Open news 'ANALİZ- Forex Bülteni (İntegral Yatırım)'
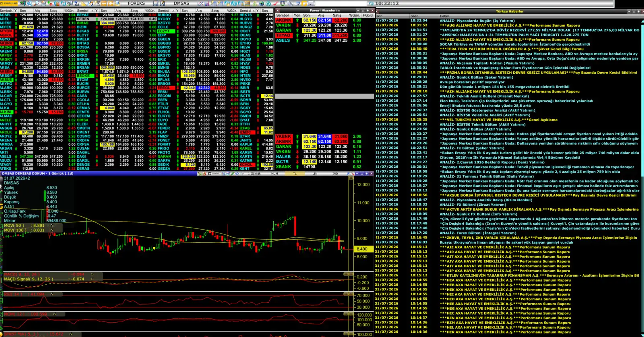 point(478,233)
